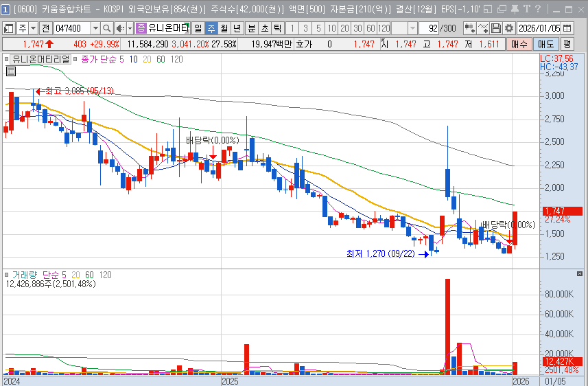Screen dimensions: 588x386
Task: Open dropdown beside 주 market selector
Action: point(34,28)
